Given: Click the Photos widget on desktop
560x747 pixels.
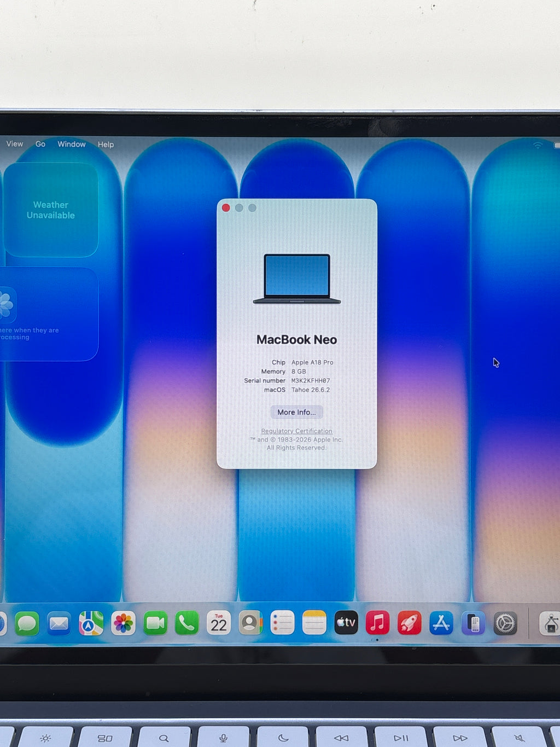Looking at the screenshot, I should click(49, 314).
